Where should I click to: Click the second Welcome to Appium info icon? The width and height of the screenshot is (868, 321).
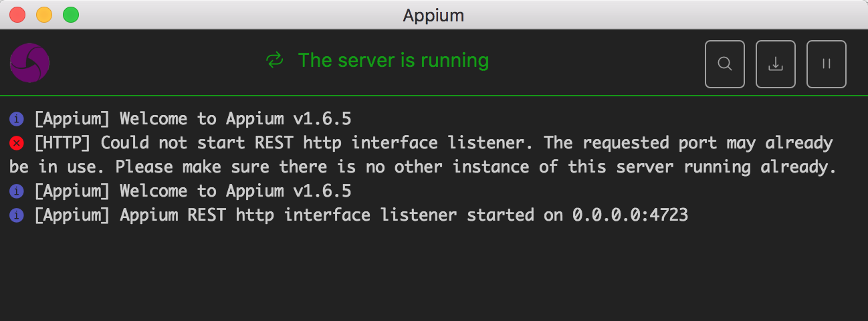pos(17,191)
